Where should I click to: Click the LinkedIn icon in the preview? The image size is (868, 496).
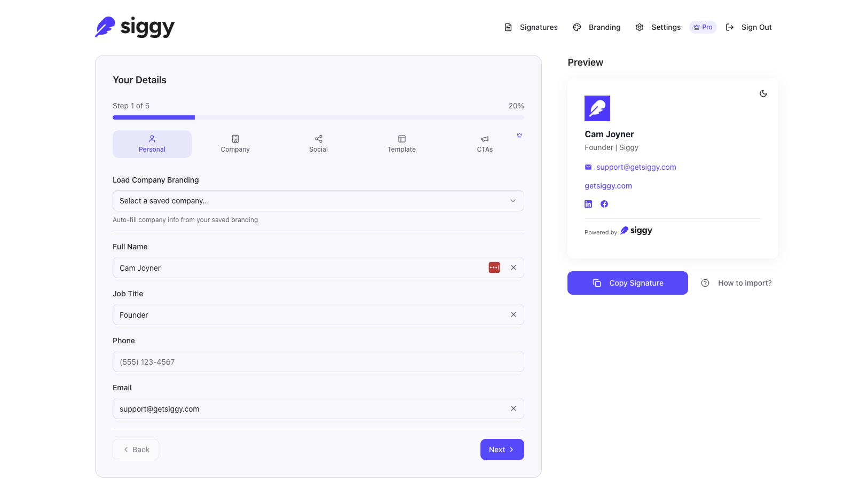coord(588,204)
